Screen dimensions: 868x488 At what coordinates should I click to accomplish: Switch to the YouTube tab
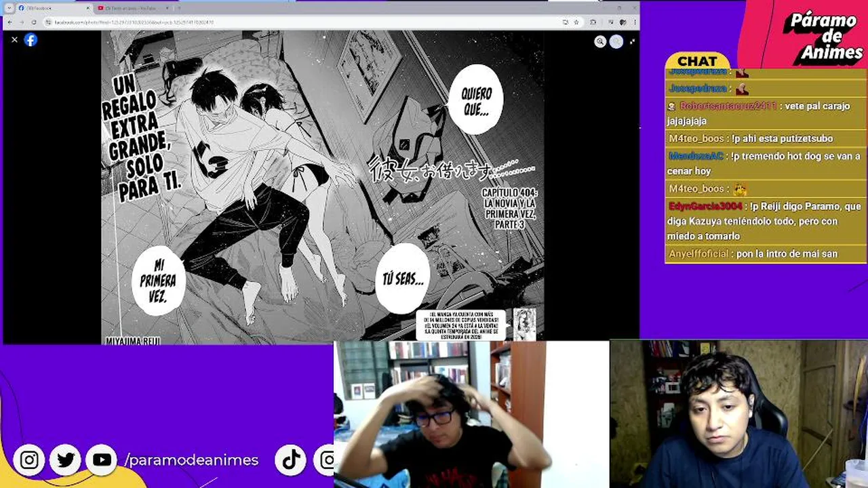click(x=133, y=8)
